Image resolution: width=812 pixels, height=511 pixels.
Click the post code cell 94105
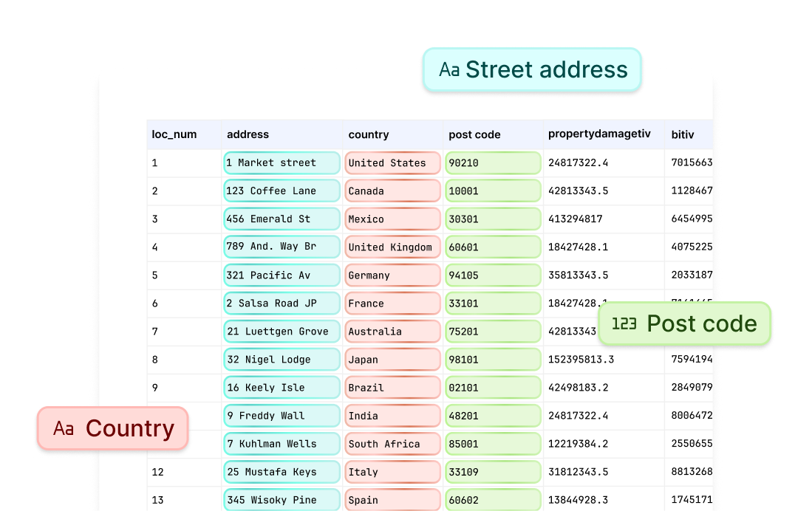click(493, 275)
